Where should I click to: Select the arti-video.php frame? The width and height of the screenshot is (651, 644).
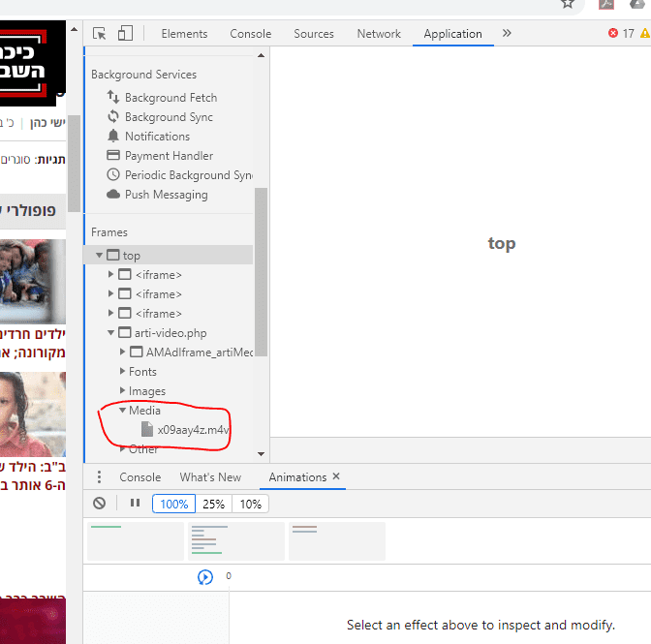[x=170, y=333]
